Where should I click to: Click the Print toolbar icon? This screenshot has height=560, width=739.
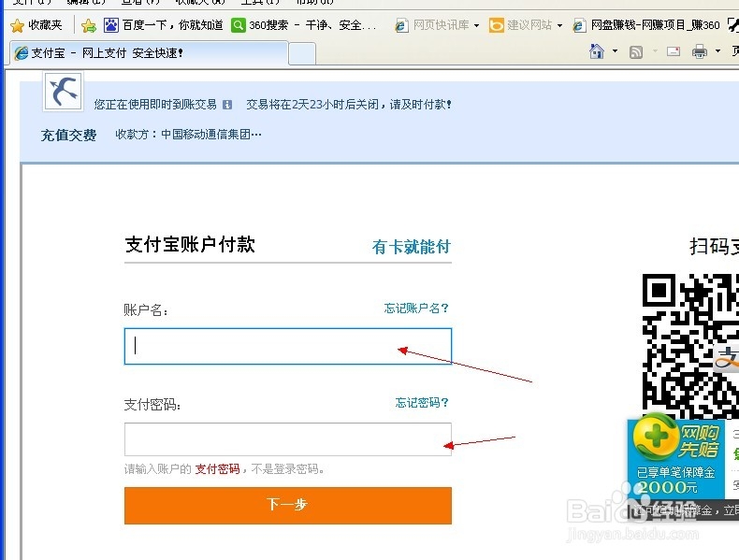[x=700, y=51]
